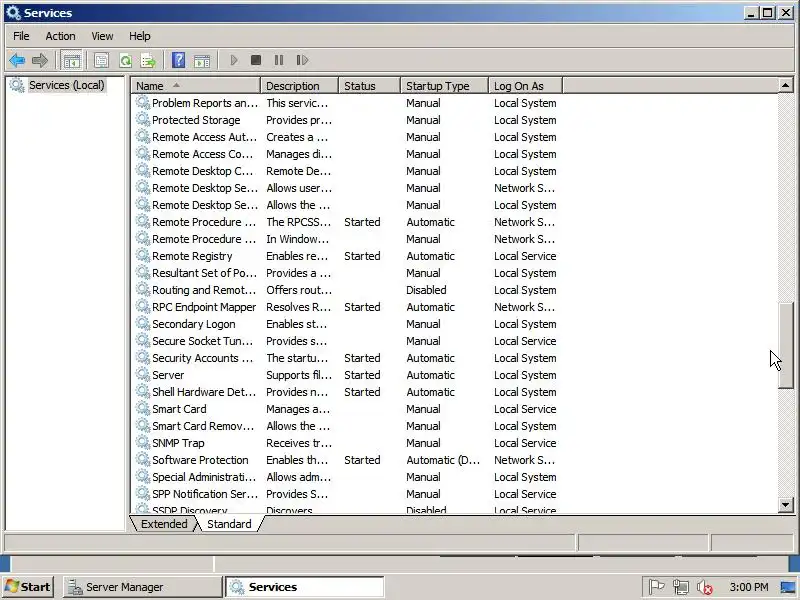Click the Back arrow toolbar icon
Image resolution: width=800 pixels, height=600 pixels.
point(17,60)
